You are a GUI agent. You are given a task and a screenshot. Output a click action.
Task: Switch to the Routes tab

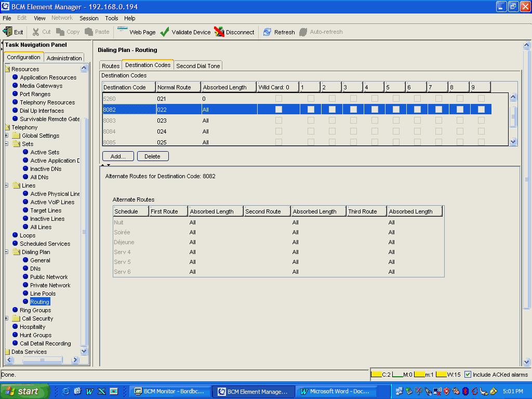[111, 65]
